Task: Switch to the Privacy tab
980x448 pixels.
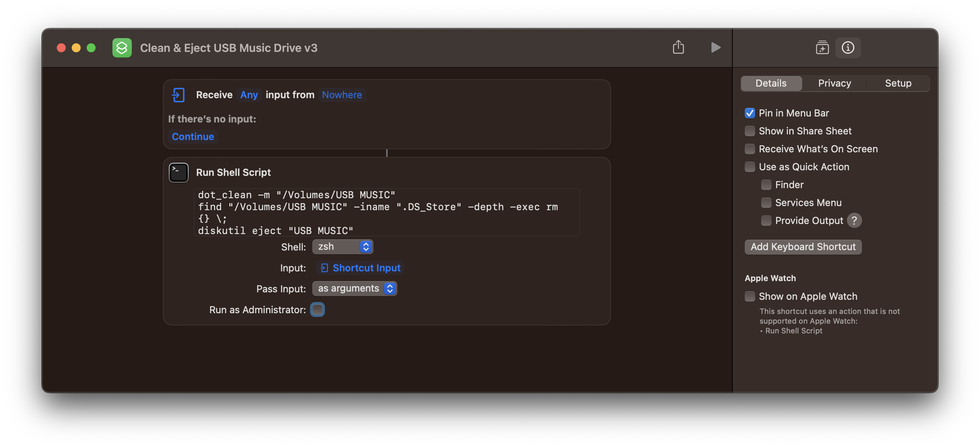Action: pos(834,83)
